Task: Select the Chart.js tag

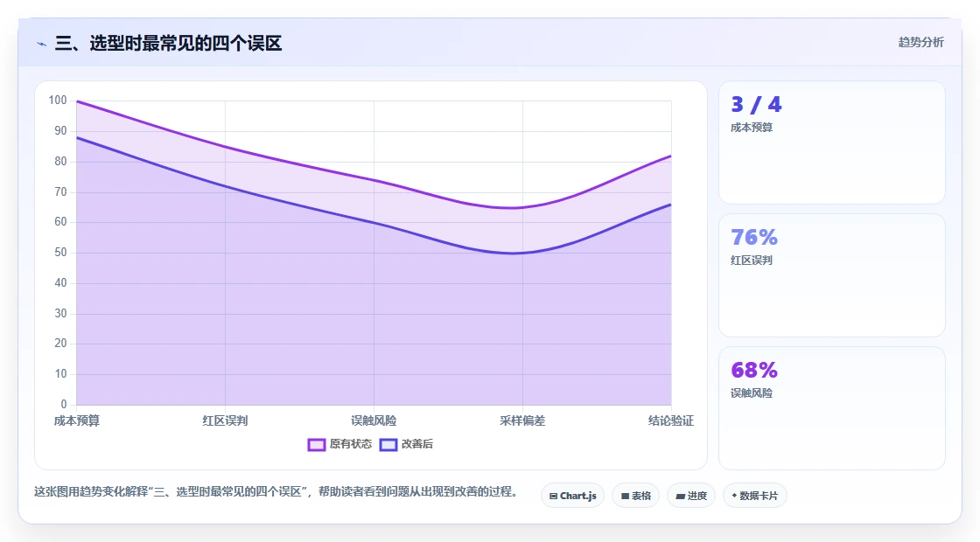Action: (x=572, y=496)
